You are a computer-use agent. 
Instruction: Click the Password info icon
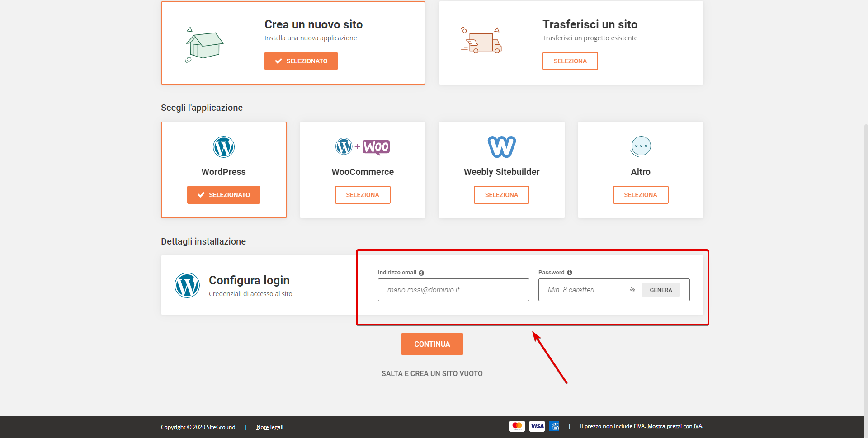coord(570,273)
